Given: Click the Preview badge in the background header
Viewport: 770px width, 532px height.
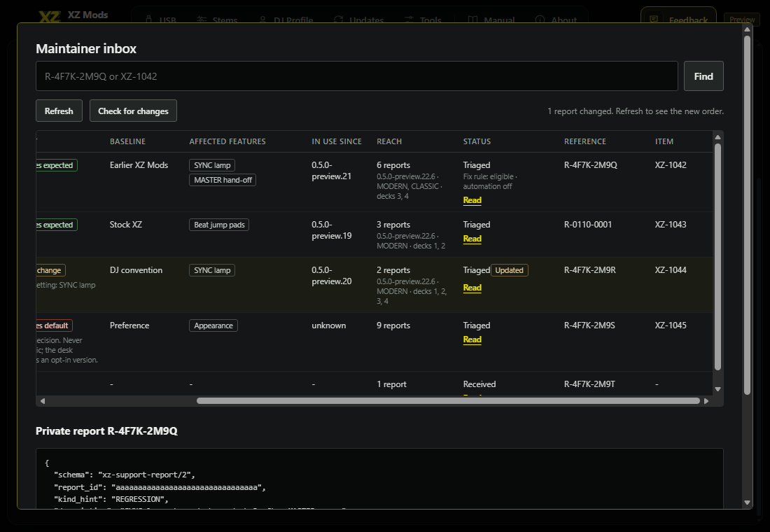Looking at the screenshot, I should tap(741, 20).
